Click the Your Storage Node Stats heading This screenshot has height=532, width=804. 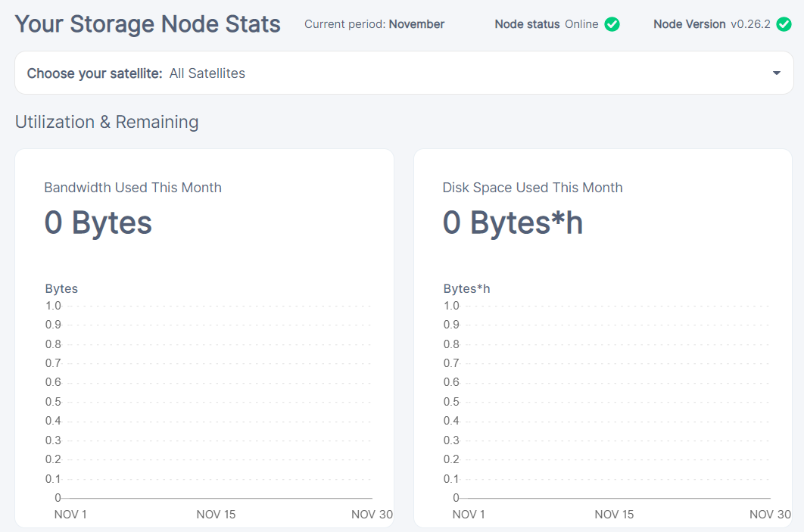(148, 24)
